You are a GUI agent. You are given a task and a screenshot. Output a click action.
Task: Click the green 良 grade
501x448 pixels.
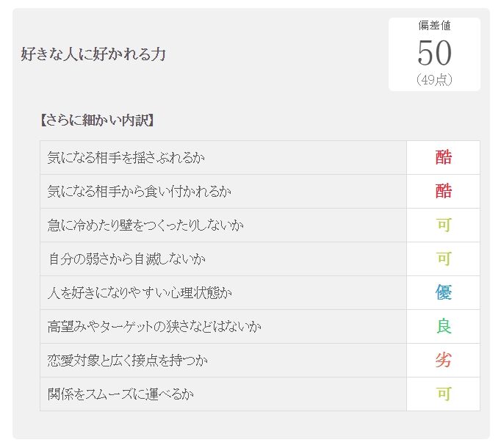tap(444, 326)
